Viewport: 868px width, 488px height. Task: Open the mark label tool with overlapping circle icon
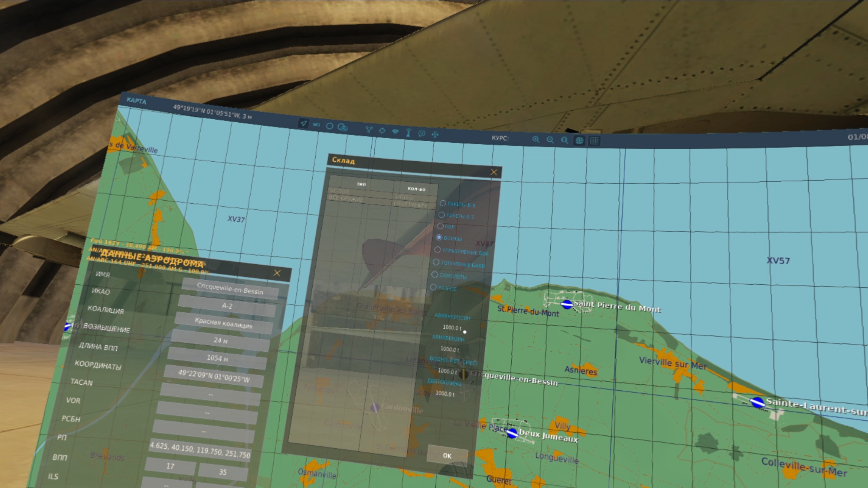tap(343, 127)
